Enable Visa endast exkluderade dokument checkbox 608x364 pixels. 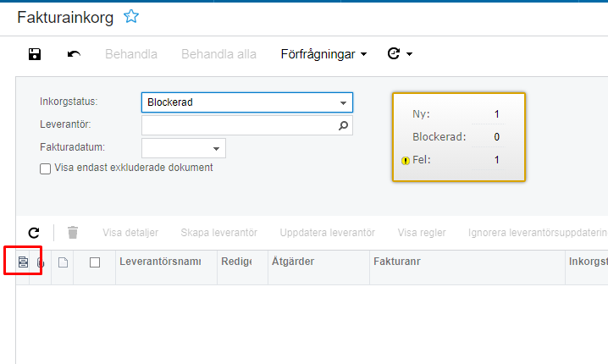[x=46, y=168]
